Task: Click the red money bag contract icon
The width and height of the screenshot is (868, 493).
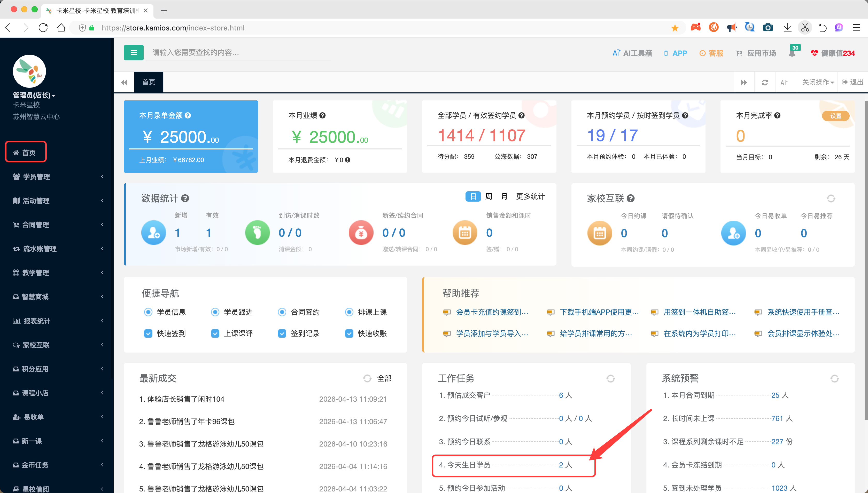Action: (361, 233)
